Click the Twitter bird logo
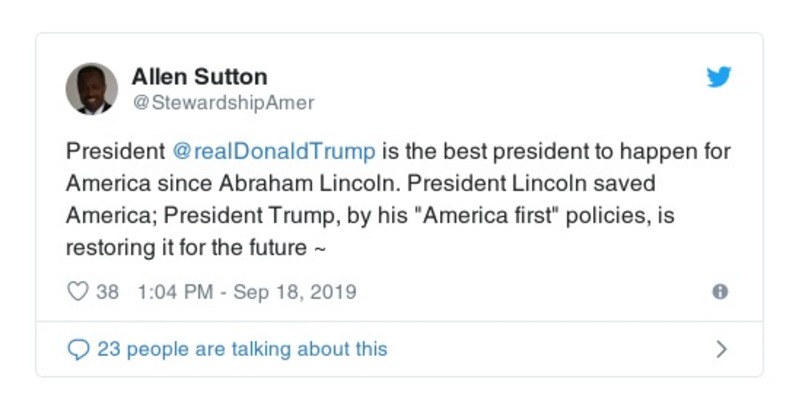Image resolution: width=799 pixels, height=414 pixels. tap(718, 78)
